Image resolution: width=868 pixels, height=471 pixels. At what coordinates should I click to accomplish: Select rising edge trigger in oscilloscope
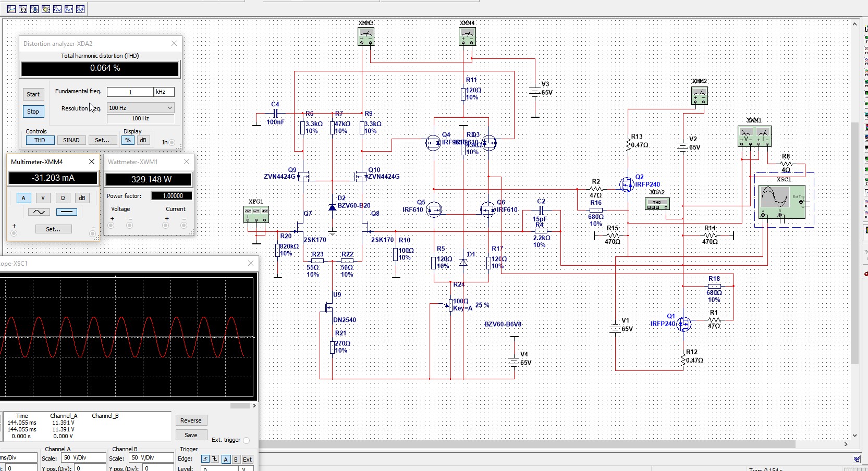(205, 459)
